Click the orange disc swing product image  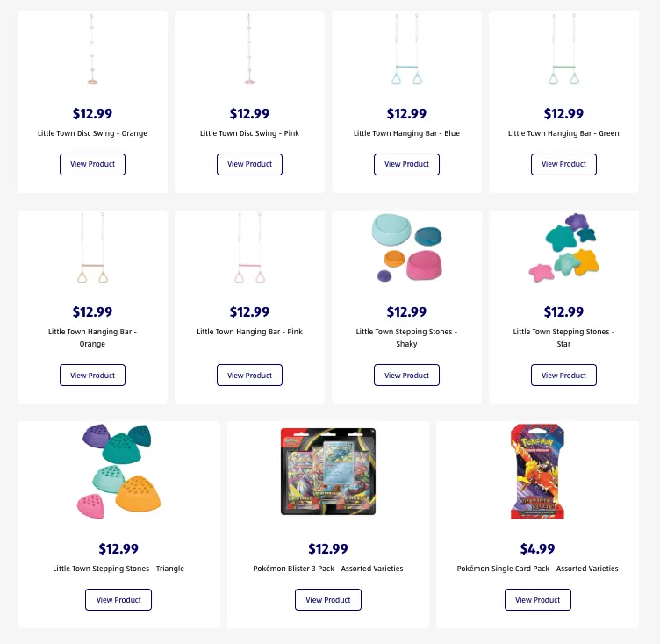point(92,51)
